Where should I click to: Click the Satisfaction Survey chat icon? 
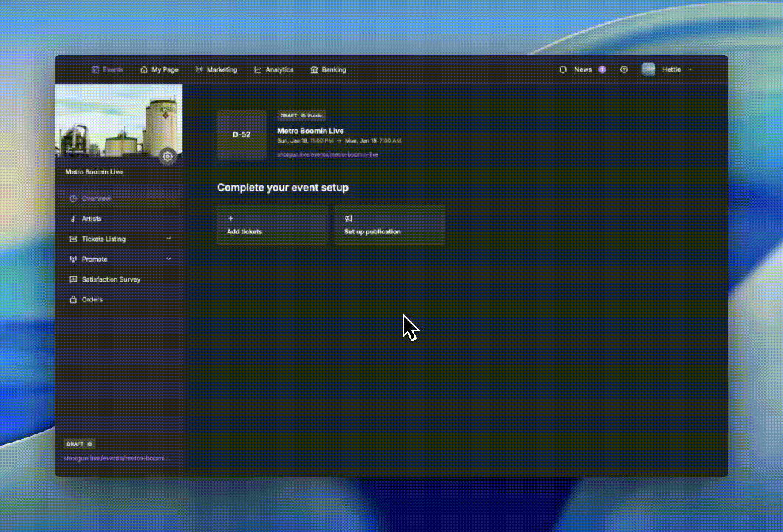point(73,279)
